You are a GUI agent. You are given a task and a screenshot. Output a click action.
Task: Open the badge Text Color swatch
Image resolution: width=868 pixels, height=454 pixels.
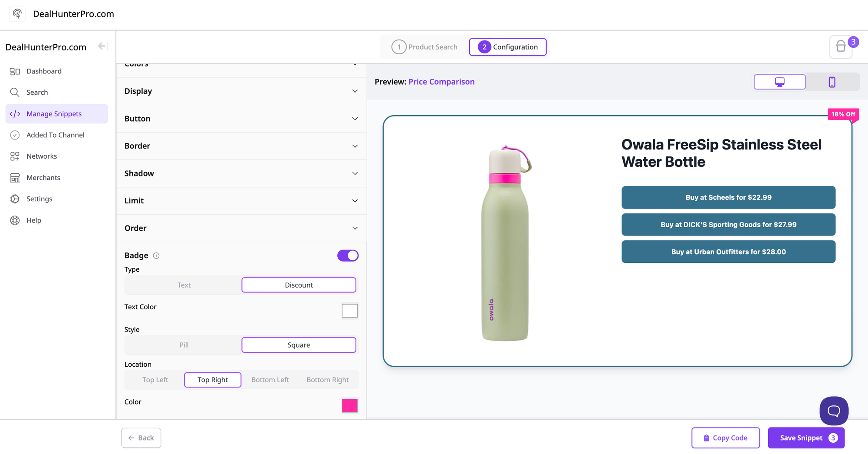coord(350,311)
